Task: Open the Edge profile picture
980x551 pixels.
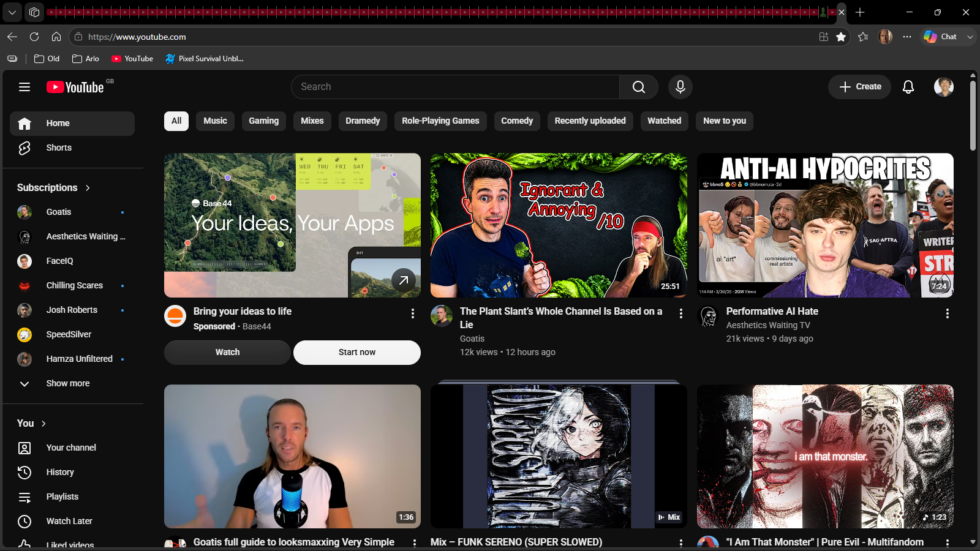Action: [x=885, y=37]
